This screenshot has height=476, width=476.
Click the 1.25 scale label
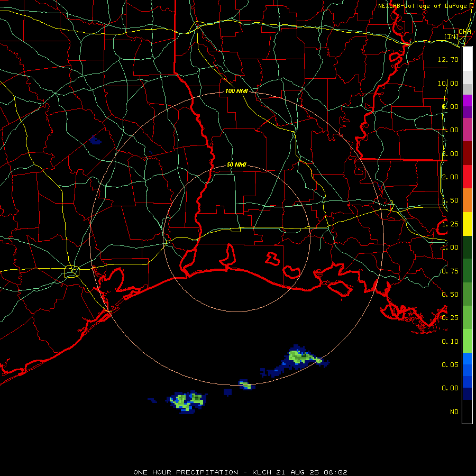[x=450, y=224]
